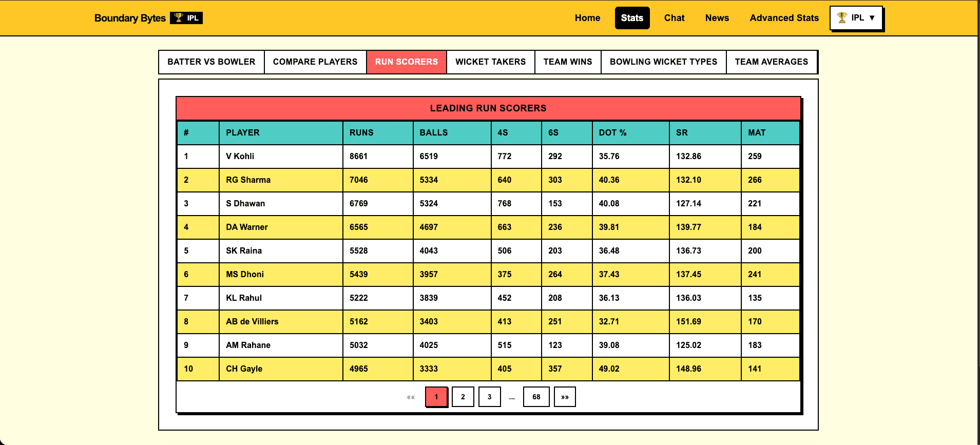The image size is (980, 445).
Task: Navigate to the News section
Action: (x=717, y=18)
